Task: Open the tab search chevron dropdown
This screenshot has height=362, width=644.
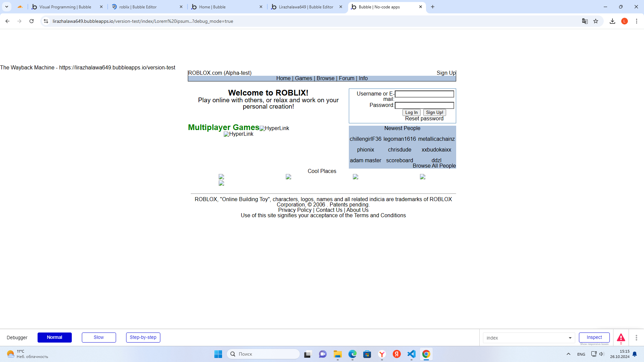Action: tap(7, 7)
